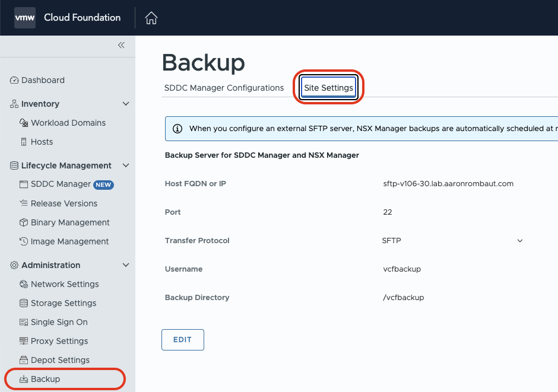Click the info icon in the alert banner
558x392 pixels.
click(x=177, y=128)
